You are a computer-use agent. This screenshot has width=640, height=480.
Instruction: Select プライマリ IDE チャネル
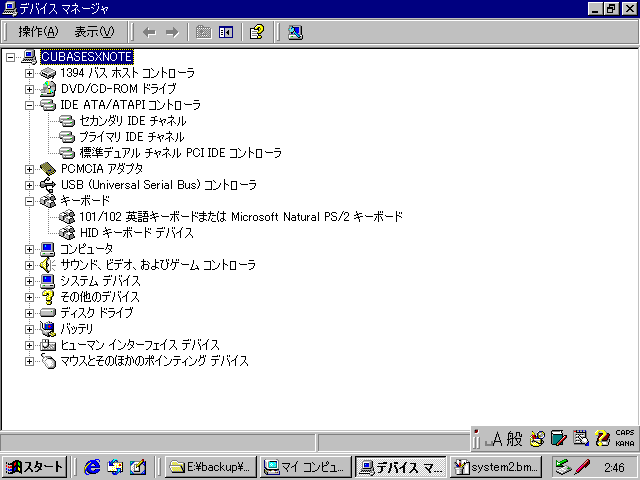pos(131,137)
